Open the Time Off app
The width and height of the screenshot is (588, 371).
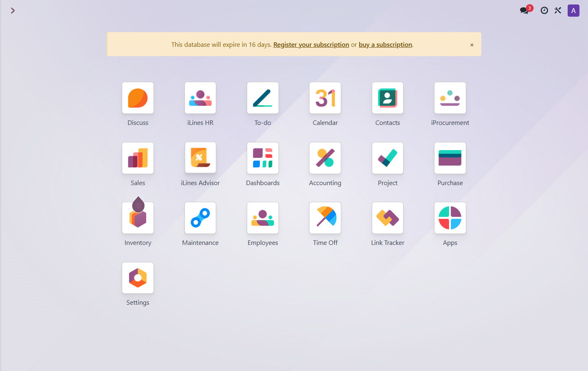tap(325, 218)
